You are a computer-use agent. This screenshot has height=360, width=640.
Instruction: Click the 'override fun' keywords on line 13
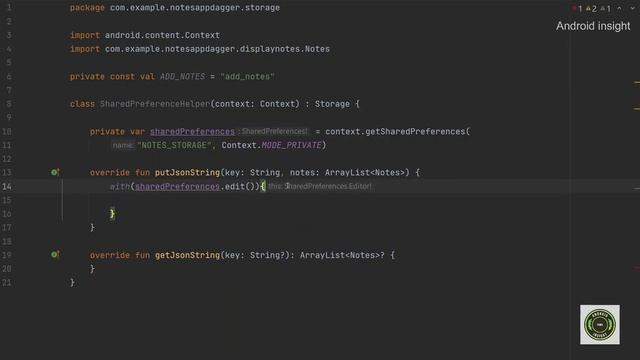click(x=120, y=173)
